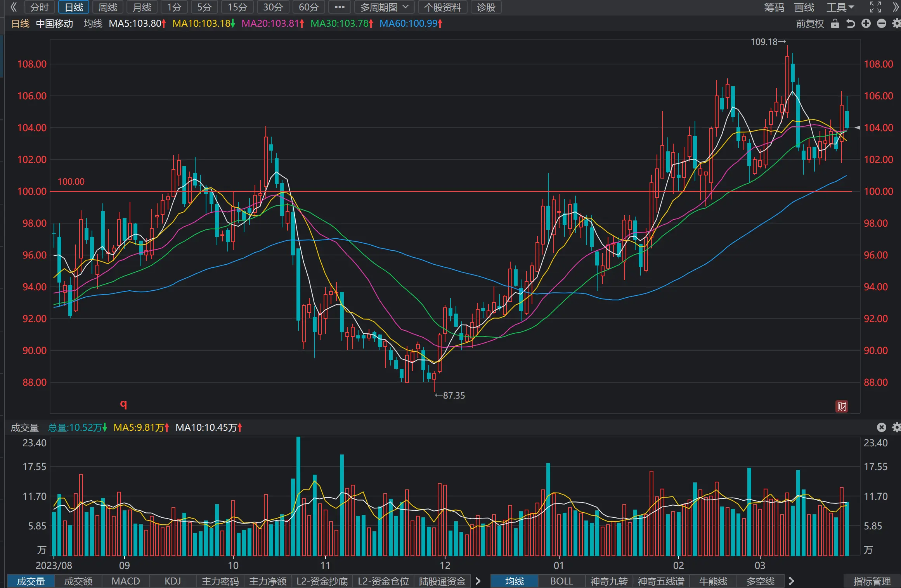Zoom in the K-line chart with plus icon
Screen dimensions: 901x588
(866, 24)
